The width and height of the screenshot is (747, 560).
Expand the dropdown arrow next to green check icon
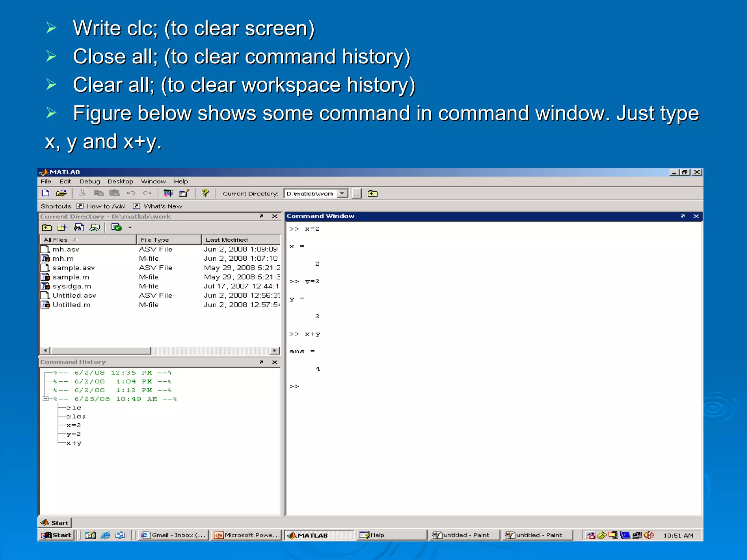click(x=130, y=228)
